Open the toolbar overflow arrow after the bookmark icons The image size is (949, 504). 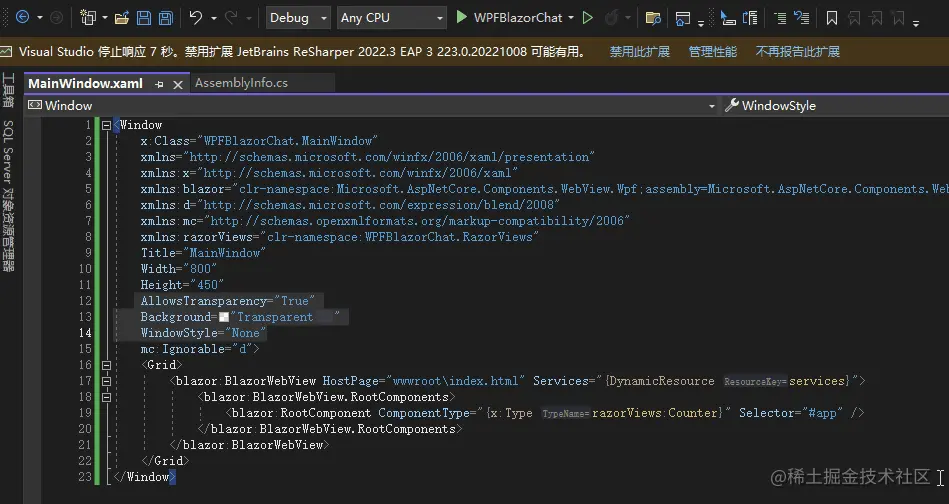coord(916,23)
